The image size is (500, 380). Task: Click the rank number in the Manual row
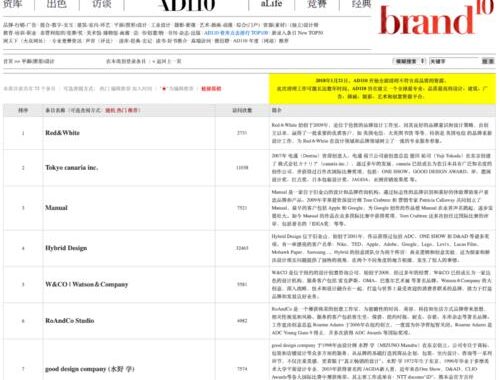click(x=23, y=208)
